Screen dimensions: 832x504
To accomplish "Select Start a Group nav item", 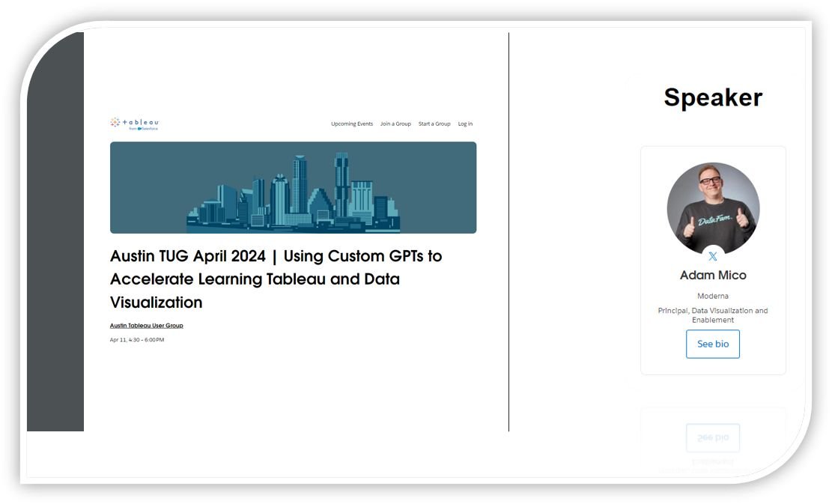I will point(434,124).
